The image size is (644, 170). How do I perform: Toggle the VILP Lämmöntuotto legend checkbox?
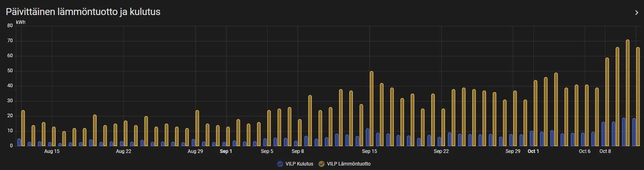pos(322,164)
